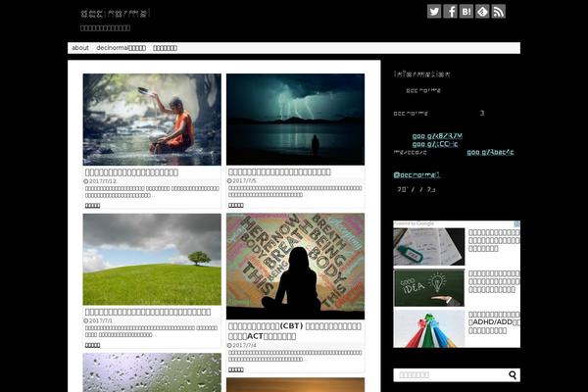
Task: Open the article title dated 2017/7/1
Action: [148, 312]
